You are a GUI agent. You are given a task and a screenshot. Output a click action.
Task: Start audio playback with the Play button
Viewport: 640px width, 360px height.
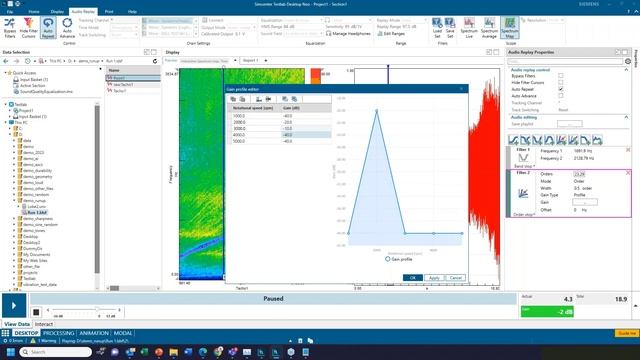point(14,305)
